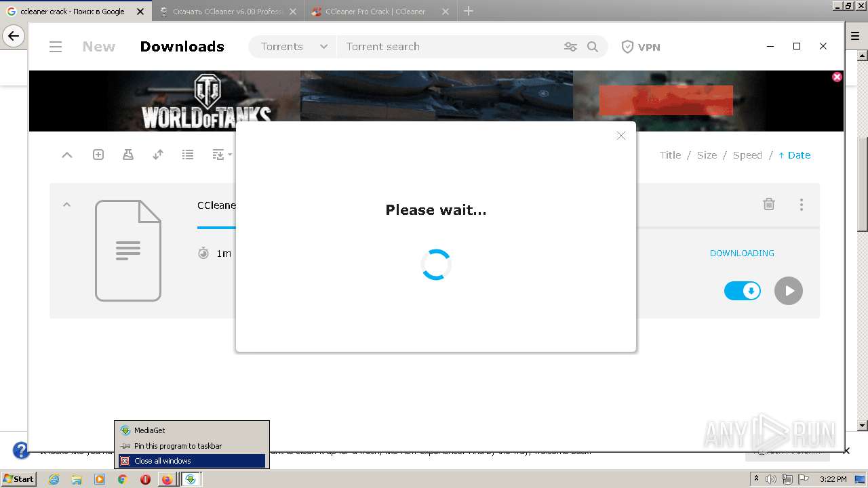This screenshot has width=868, height=488.
Task: Open the VPN shield option
Action: point(641,47)
